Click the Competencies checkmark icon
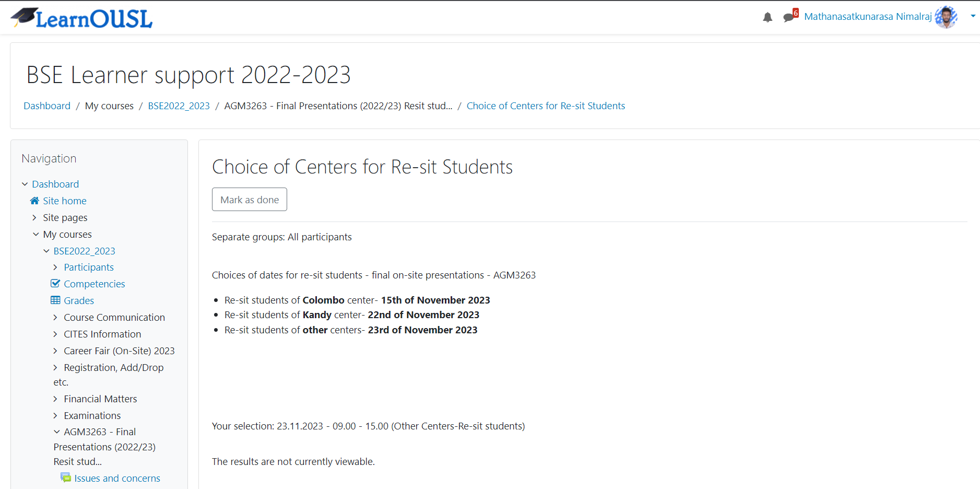 [x=55, y=284]
